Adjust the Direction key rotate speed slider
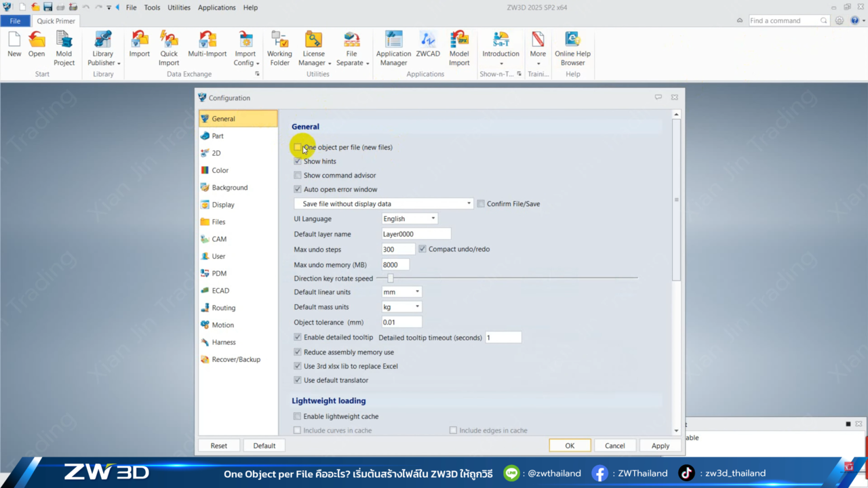868x488 pixels. [391, 278]
